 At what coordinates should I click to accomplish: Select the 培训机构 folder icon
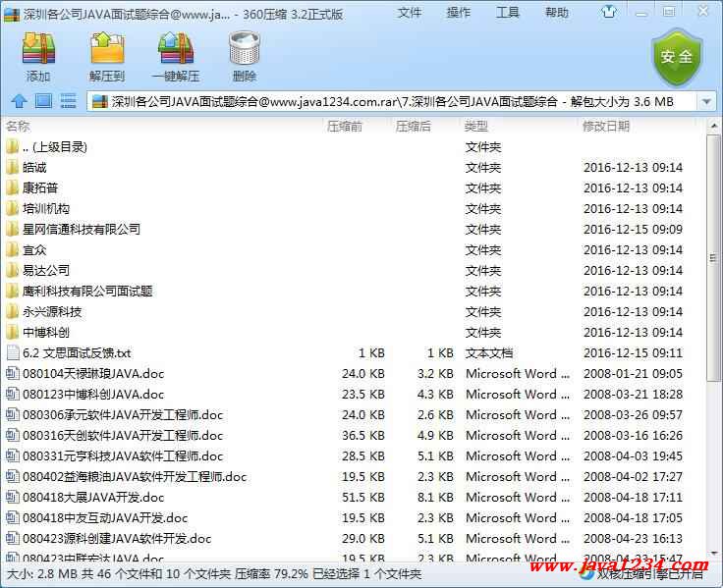point(13,209)
